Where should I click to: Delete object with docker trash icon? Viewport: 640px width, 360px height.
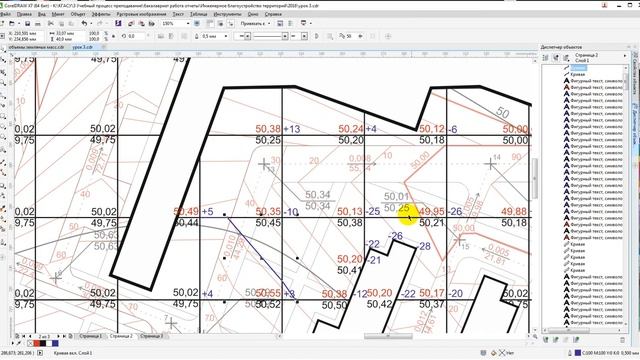click(622, 340)
